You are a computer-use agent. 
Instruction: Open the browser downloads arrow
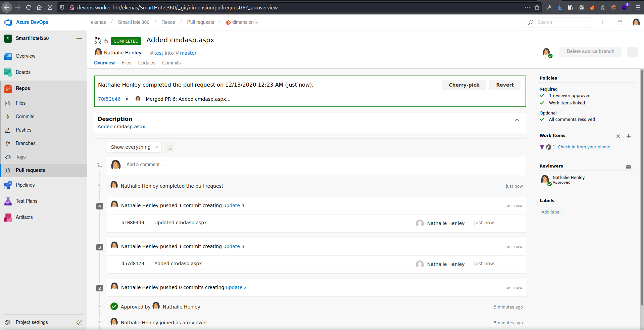pyautogui.click(x=560, y=7)
